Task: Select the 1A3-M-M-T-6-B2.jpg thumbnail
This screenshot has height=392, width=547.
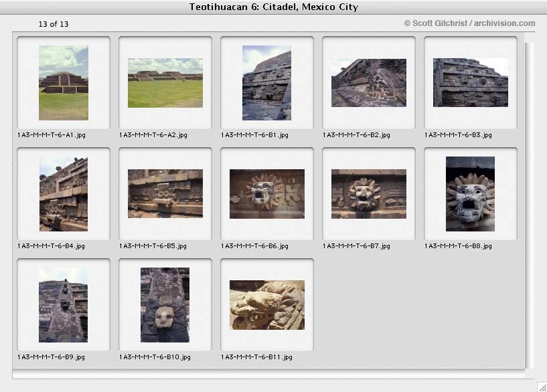Action: (369, 83)
